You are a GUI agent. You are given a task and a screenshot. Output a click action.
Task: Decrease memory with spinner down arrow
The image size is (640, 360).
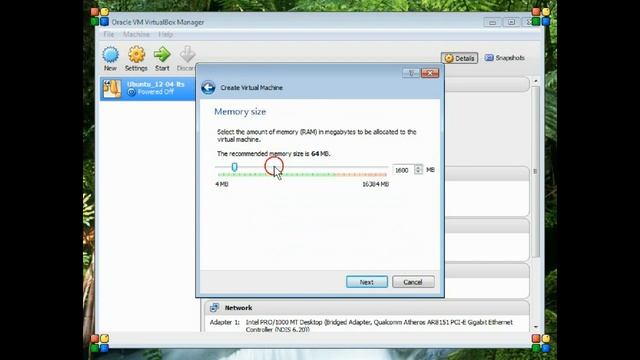(418, 172)
